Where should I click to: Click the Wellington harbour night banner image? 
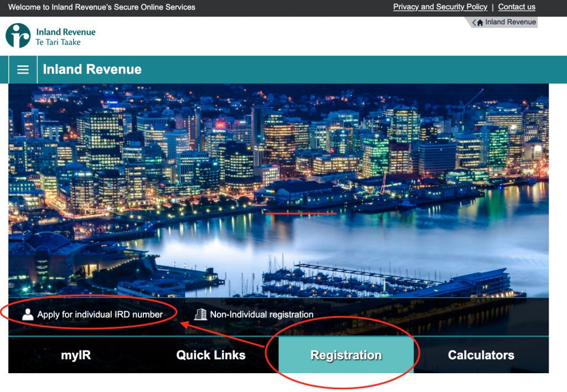279,190
